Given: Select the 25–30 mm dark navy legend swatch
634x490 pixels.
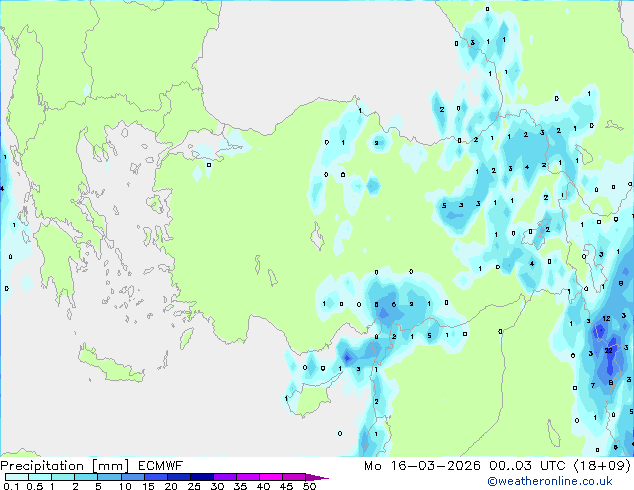Looking at the screenshot, I should [202, 477].
